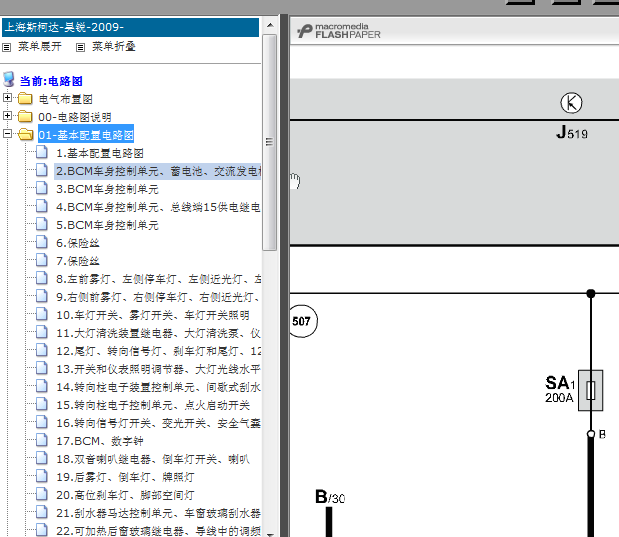Click the 00-电路图说明 folder icon
Image resolution: width=619 pixels, height=537 pixels.
coord(25,116)
